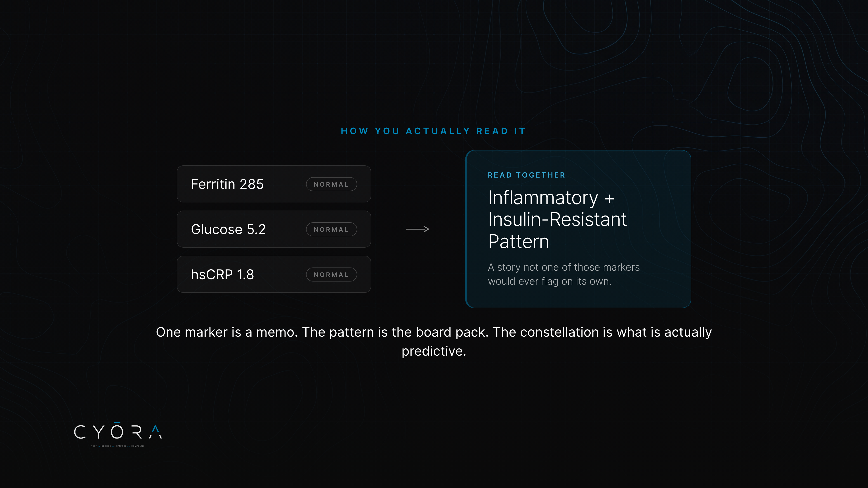Click the tagline under the CYORA logo
The width and height of the screenshot is (868, 488).
point(118,446)
